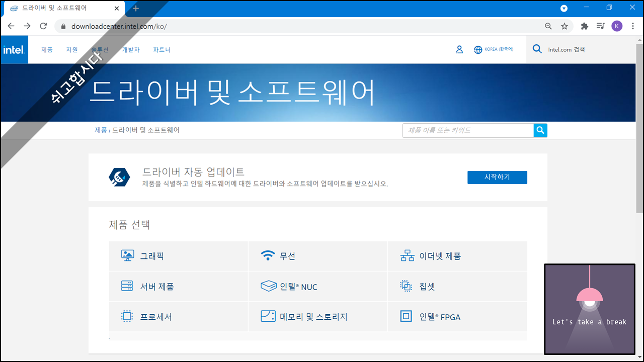The height and width of the screenshot is (362, 644).
Task: Click the 서버 제품 link
Action: click(x=157, y=287)
